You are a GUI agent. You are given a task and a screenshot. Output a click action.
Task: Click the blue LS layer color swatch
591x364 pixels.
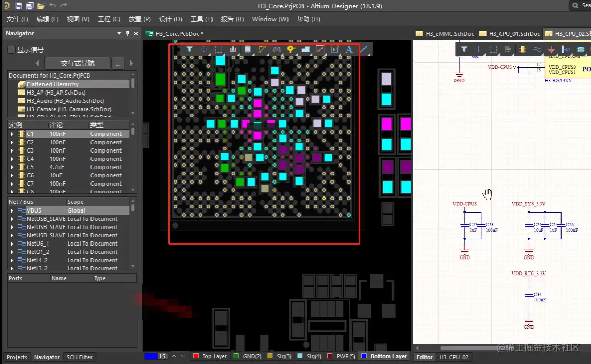(x=151, y=356)
